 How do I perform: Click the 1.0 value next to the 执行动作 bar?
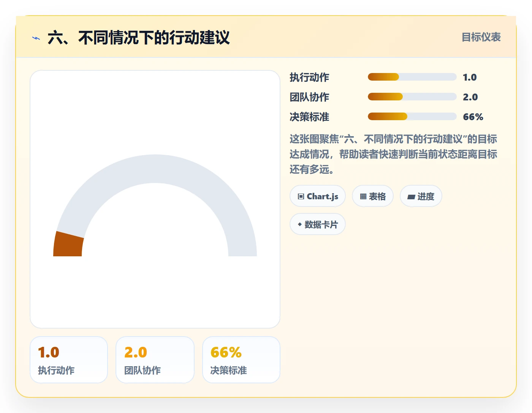pos(470,77)
